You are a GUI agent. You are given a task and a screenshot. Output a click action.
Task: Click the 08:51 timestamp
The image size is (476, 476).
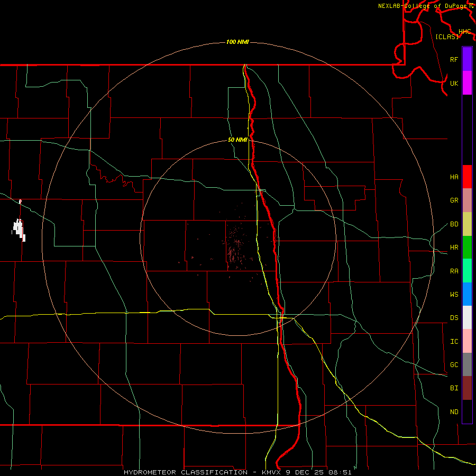pyautogui.click(x=340, y=472)
